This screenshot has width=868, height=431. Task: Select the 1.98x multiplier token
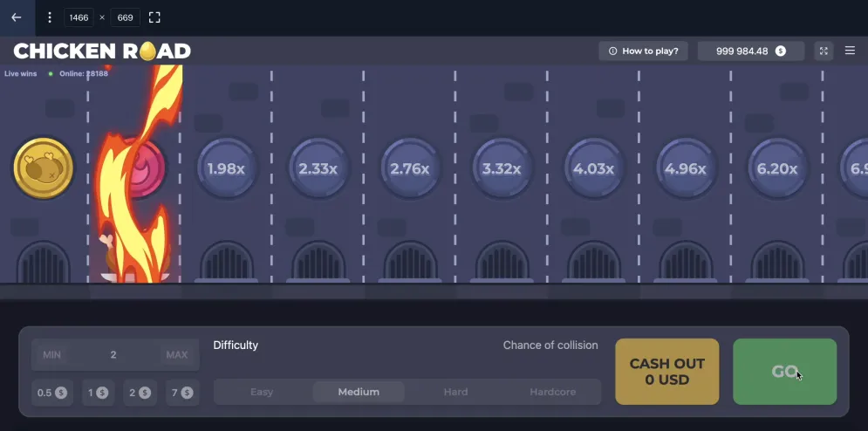(x=226, y=168)
